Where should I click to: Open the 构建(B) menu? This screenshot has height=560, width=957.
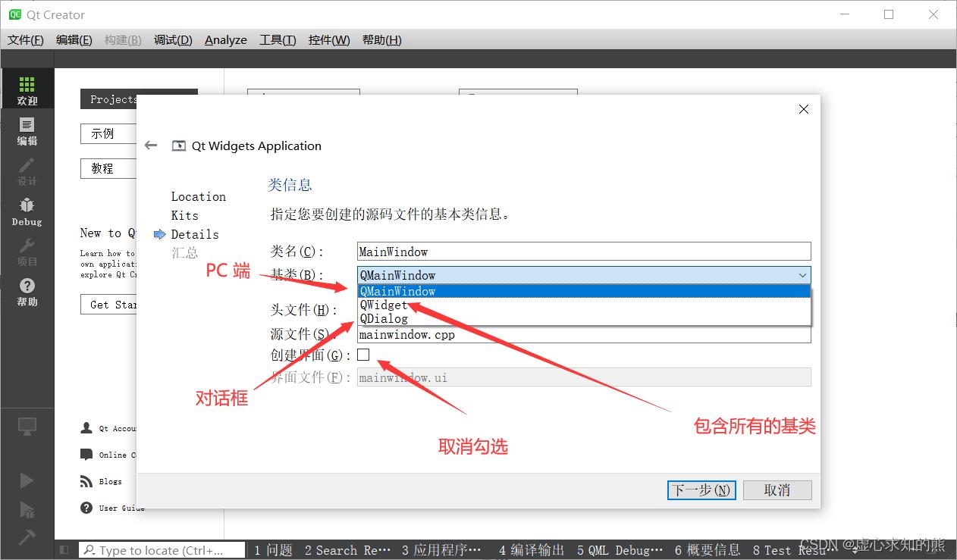pyautogui.click(x=123, y=39)
